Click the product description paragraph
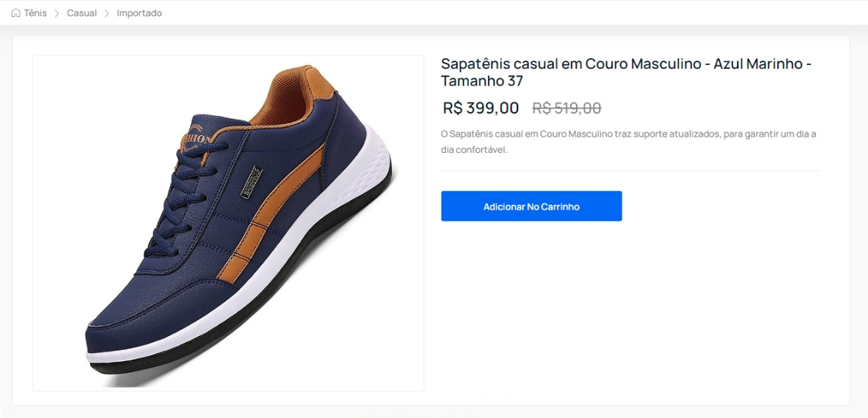Image resolution: width=868 pixels, height=418 pixels. click(628, 142)
